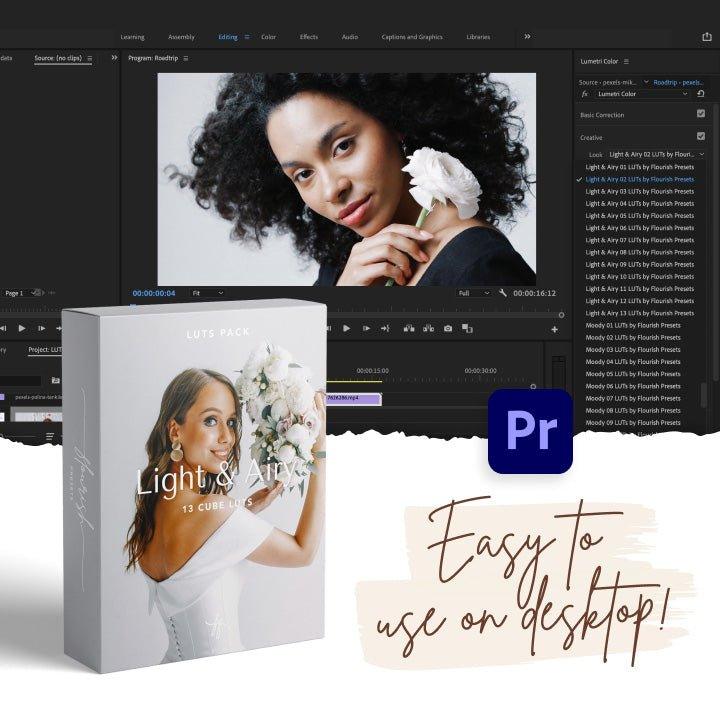This screenshot has height=720, width=720.
Task: Switch to the Color workspace tab
Action: [x=268, y=37]
